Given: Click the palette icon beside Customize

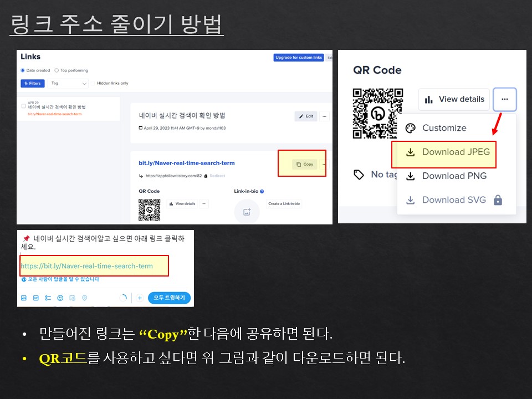Looking at the screenshot, I should 411,128.
